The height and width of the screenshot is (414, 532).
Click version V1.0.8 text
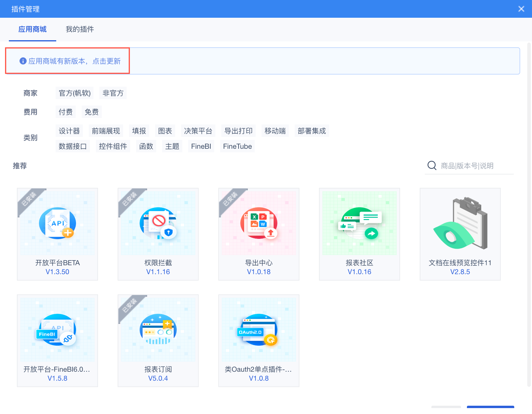pos(259,378)
